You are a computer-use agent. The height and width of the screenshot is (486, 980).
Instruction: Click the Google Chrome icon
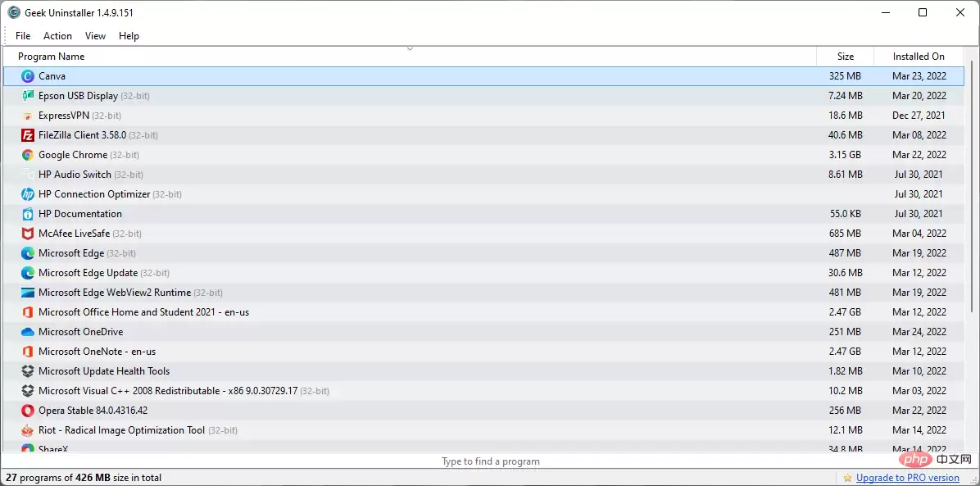pyautogui.click(x=28, y=155)
